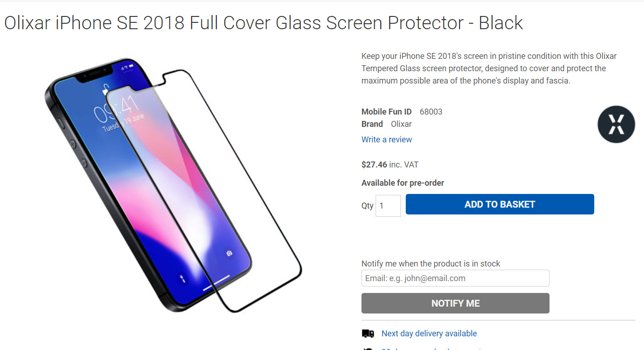The width and height of the screenshot is (644, 350).
Task: Click the product description paragraph
Action: click(x=488, y=68)
